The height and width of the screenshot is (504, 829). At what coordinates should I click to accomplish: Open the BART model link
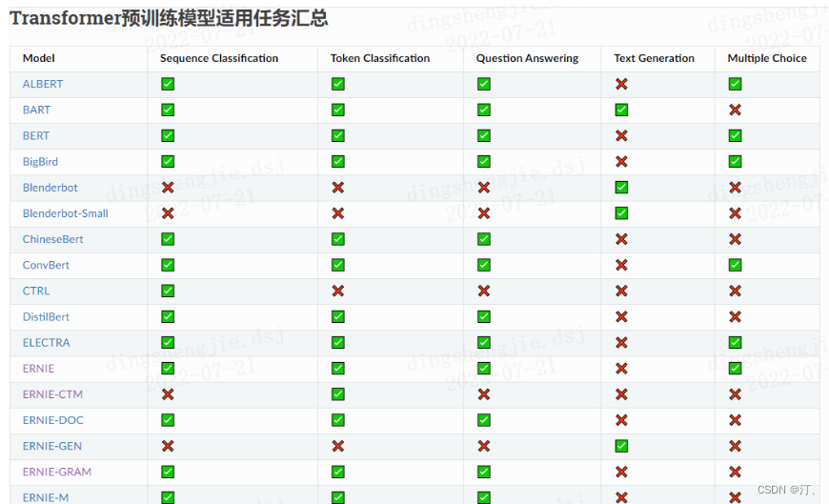[x=36, y=110]
